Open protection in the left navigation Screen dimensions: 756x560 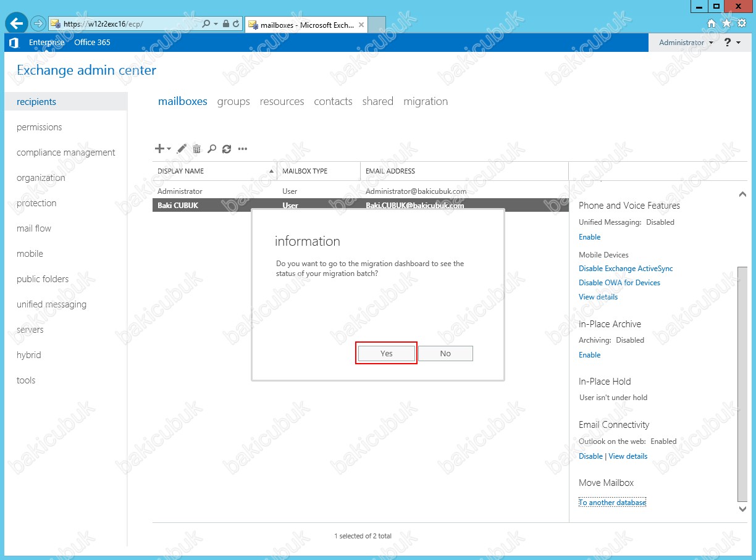pos(36,203)
